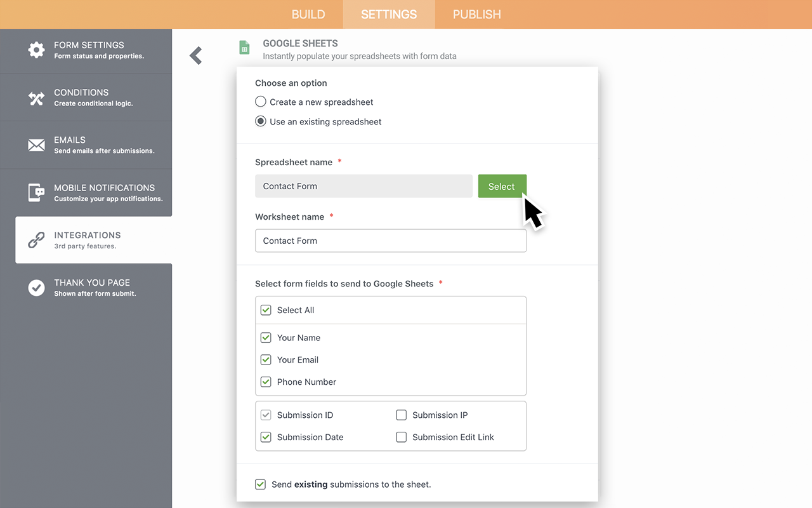Image resolution: width=812 pixels, height=508 pixels.
Task: Disable sending existing submissions to the sheet
Action: (x=260, y=484)
